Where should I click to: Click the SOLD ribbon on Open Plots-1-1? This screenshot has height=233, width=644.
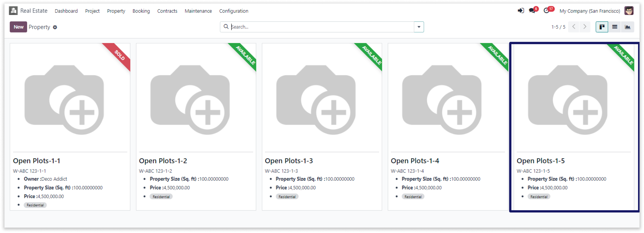pyautogui.click(x=119, y=55)
